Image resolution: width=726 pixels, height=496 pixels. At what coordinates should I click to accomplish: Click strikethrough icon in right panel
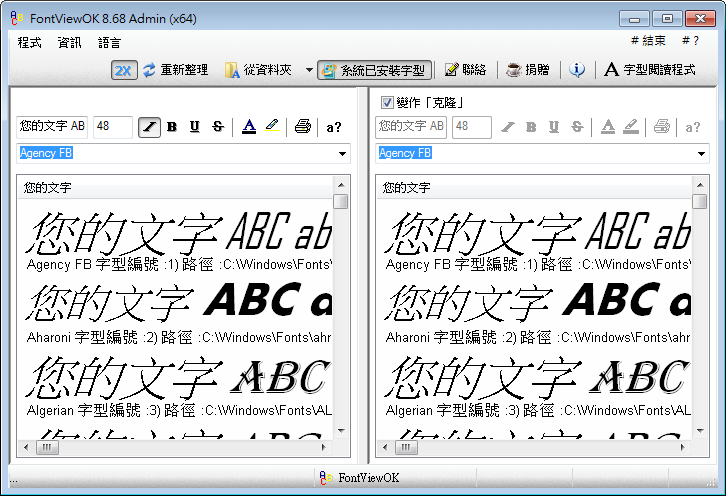(x=577, y=127)
